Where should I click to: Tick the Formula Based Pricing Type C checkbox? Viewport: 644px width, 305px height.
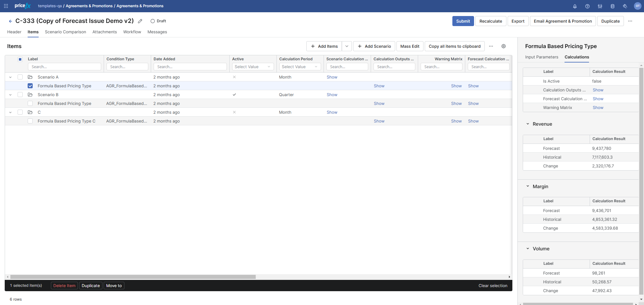30,121
